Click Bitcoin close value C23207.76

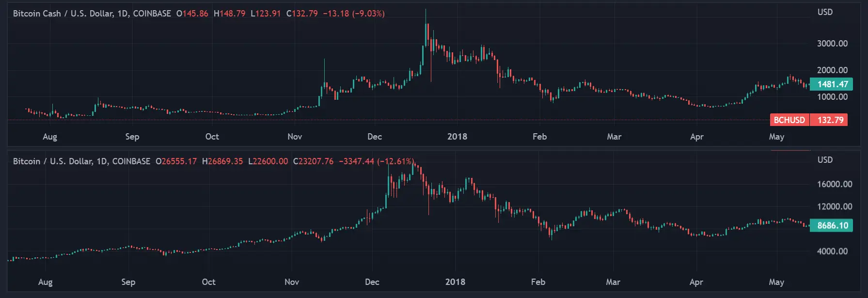313,161
